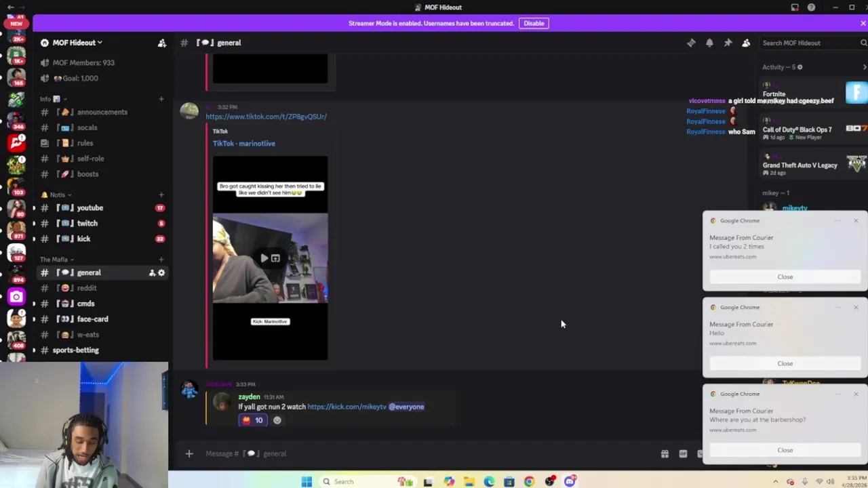This screenshot has height=488, width=868.
Task: Open the MOF Hideout server dropdown
Action: point(79,43)
